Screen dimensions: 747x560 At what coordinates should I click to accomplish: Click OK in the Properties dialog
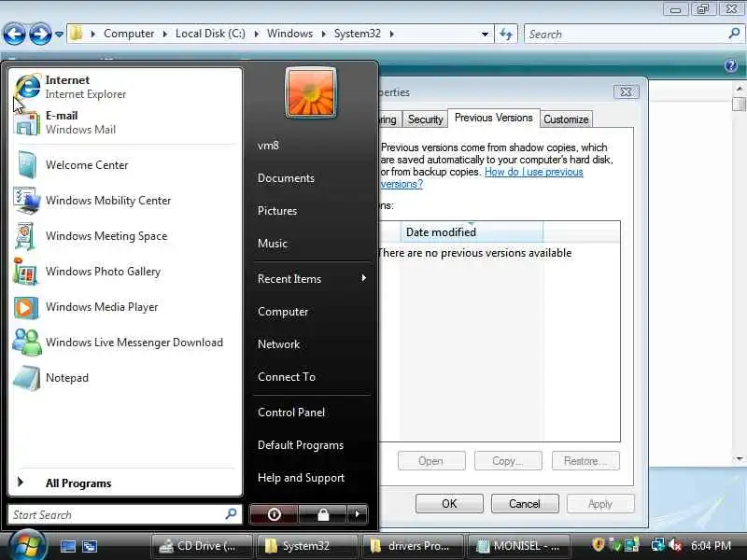coord(449,503)
